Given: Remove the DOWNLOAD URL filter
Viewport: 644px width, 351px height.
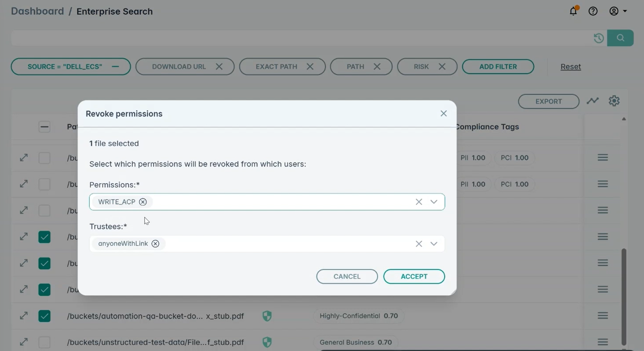Looking at the screenshot, I should pos(219,67).
